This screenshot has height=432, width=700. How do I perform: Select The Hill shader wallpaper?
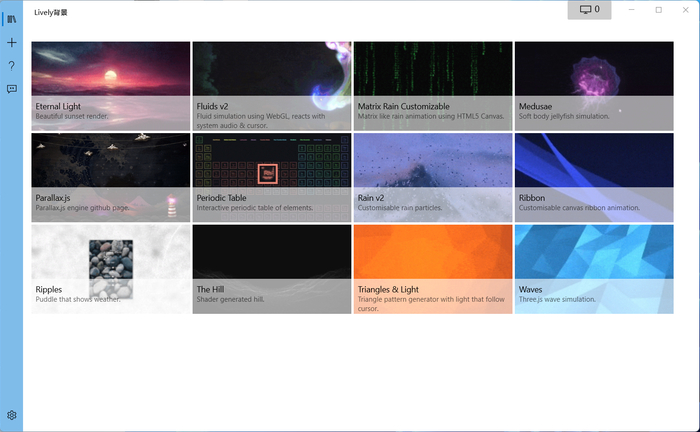pos(272,269)
